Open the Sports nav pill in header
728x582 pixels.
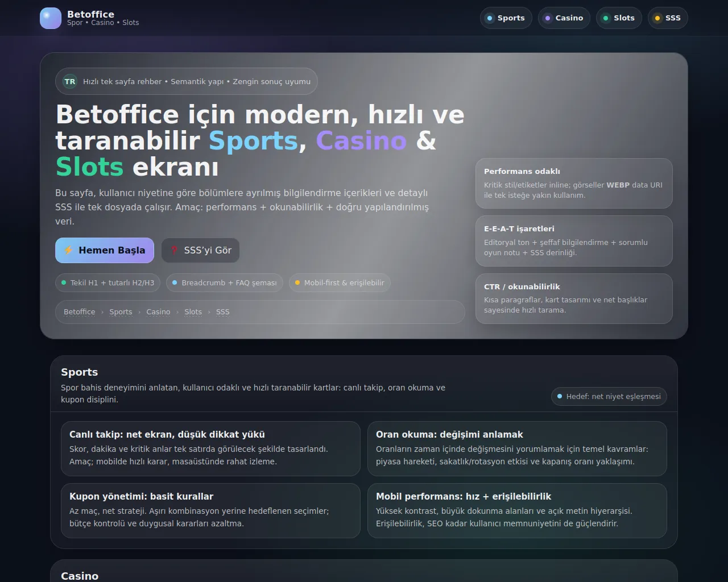click(x=506, y=18)
